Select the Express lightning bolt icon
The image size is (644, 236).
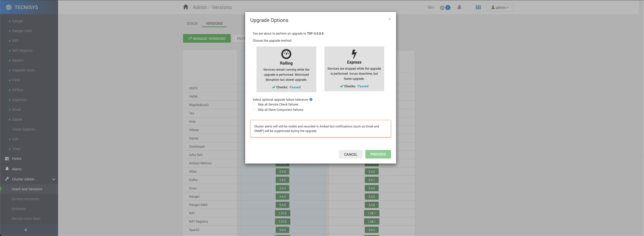(x=354, y=54)
